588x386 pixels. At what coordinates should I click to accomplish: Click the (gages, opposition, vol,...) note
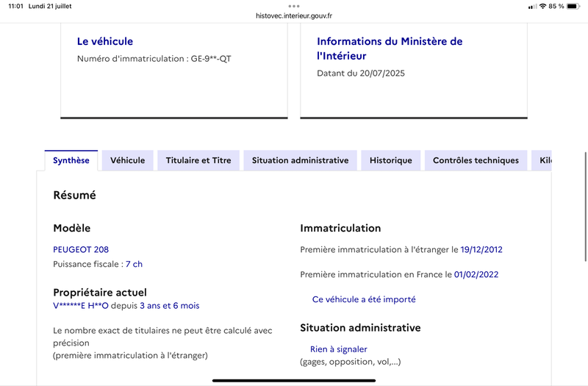(351, 362)
